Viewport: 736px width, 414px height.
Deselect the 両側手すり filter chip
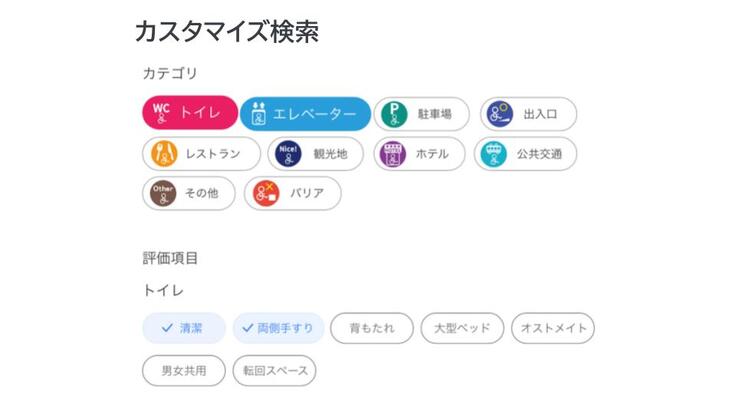pos(278,328)
